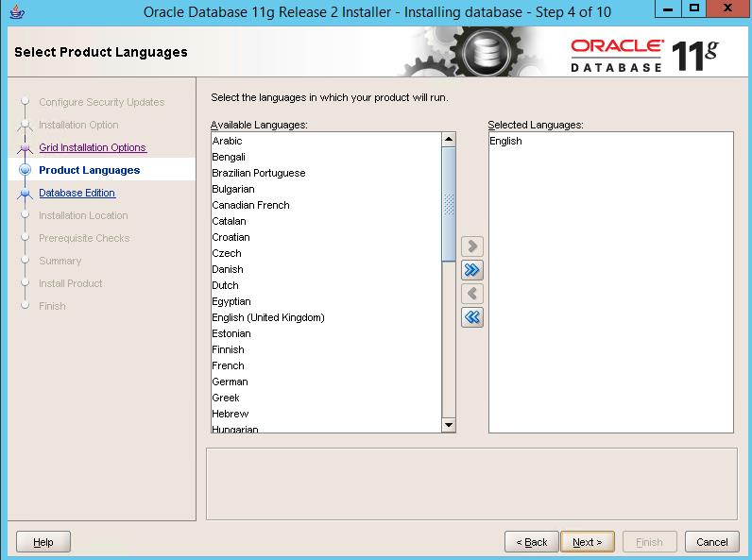The height and width of the screenshot is (560, 752).
Task: Cancel the installation
Action: point(711,542)
